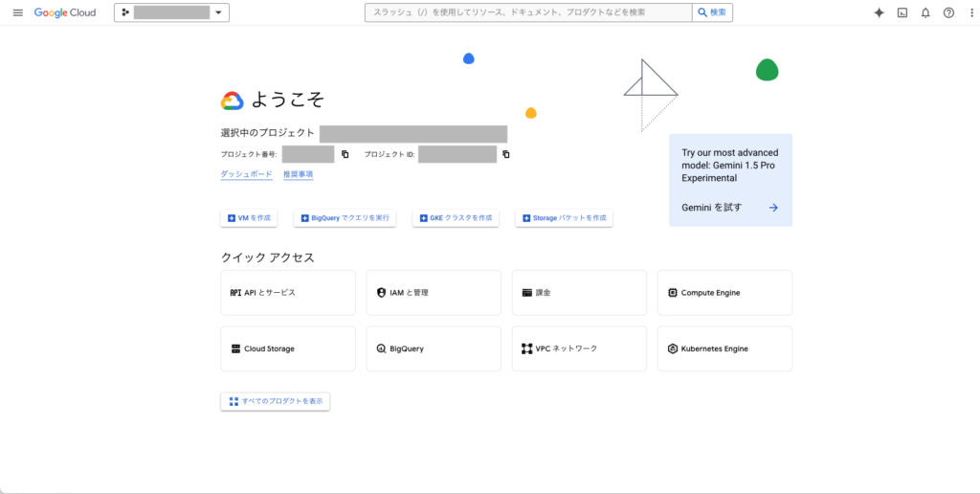Screen dimensions: 980x494
Task: Open the 推奨事項 link
Action: point(299,174)
